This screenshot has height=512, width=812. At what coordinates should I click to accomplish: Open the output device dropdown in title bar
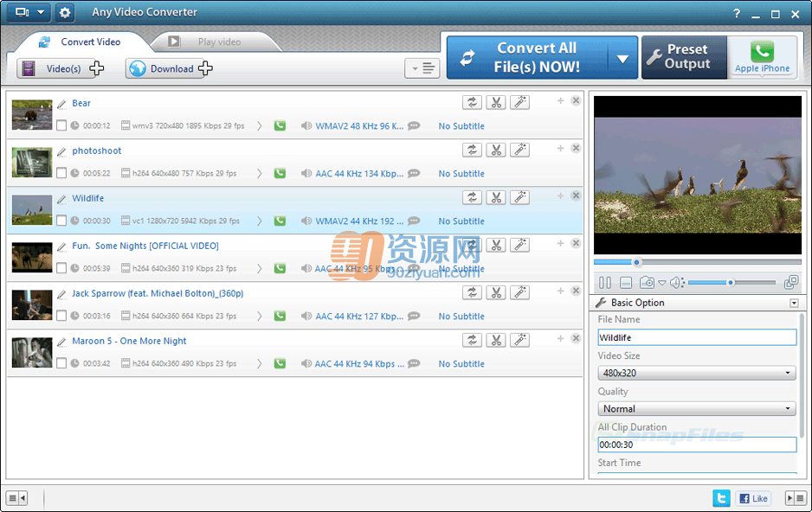[x=29, y=12]
